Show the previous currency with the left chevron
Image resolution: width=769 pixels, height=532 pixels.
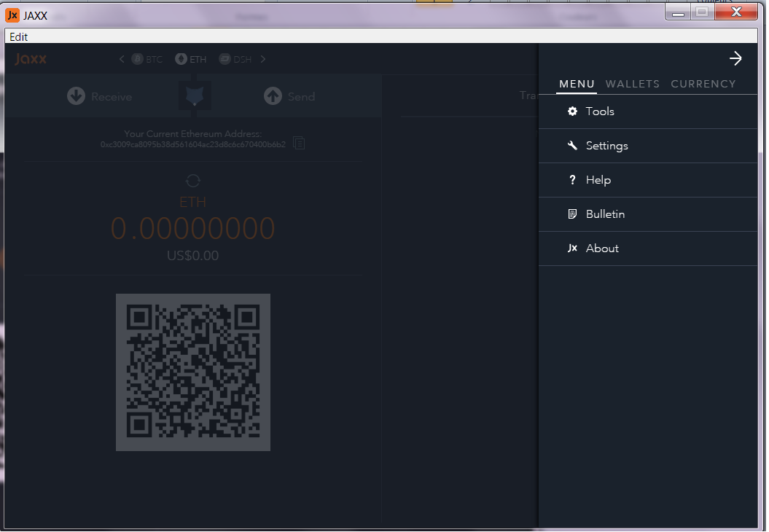point(121,59)
